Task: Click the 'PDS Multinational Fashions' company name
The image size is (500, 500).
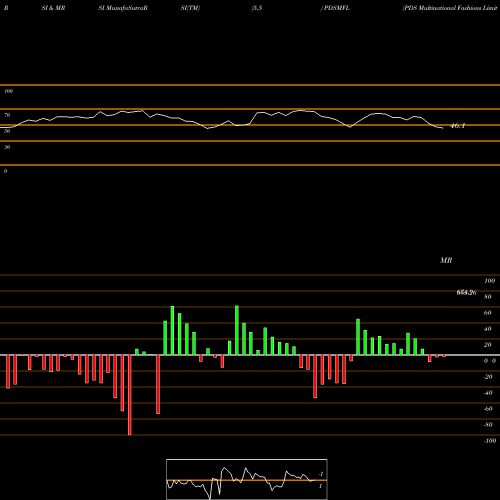Action: (450, 8)
